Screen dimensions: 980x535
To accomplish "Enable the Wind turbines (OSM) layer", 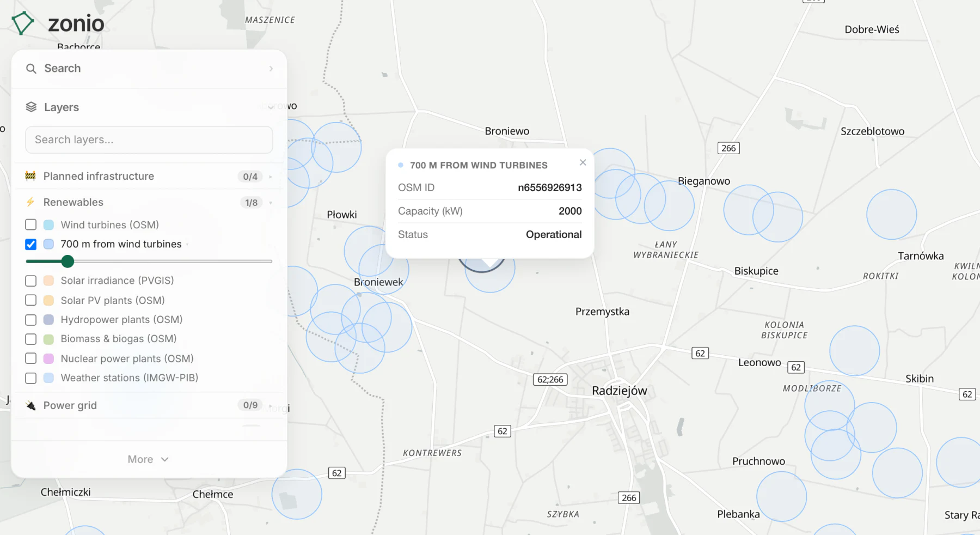I will (31, 225).
